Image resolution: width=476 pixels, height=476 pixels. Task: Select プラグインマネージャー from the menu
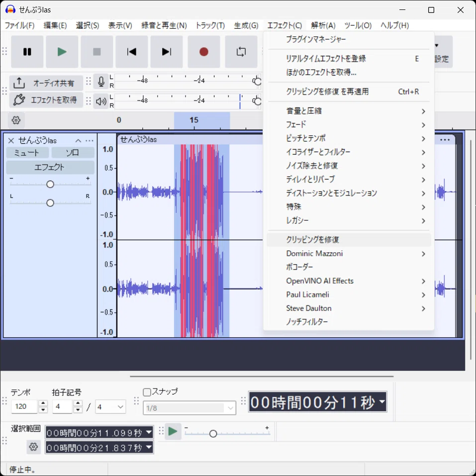point(349,39)
